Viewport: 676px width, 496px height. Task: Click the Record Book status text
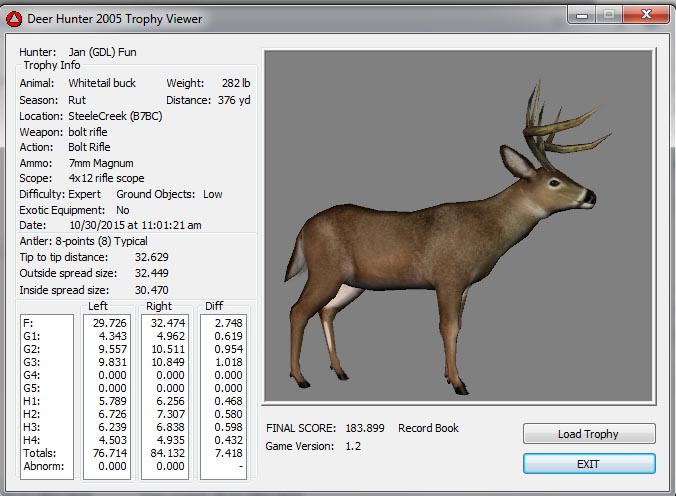(x=428, y=428)
